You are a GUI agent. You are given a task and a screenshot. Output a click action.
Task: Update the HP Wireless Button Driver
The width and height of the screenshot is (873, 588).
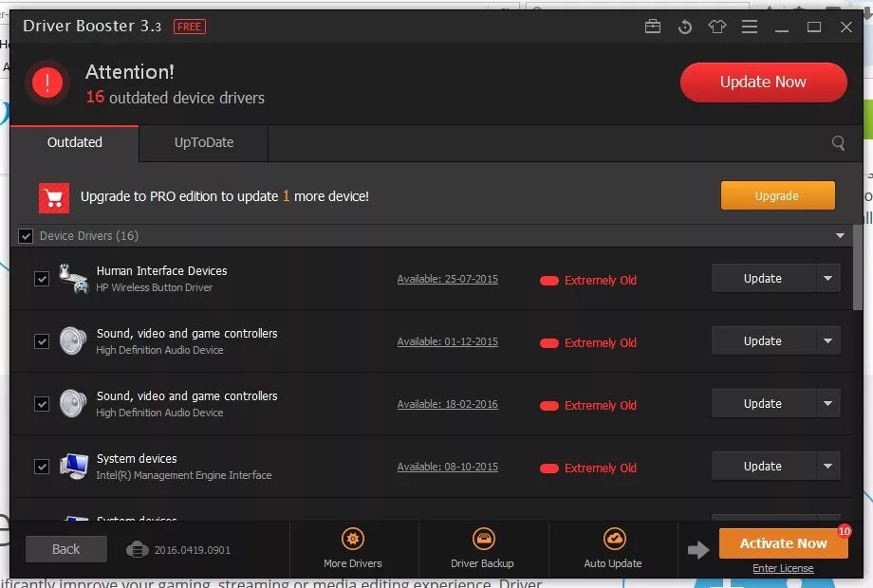coord(763,278)
